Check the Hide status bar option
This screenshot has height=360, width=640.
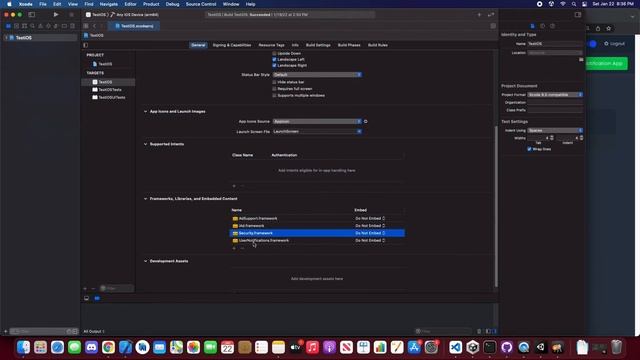274,82
